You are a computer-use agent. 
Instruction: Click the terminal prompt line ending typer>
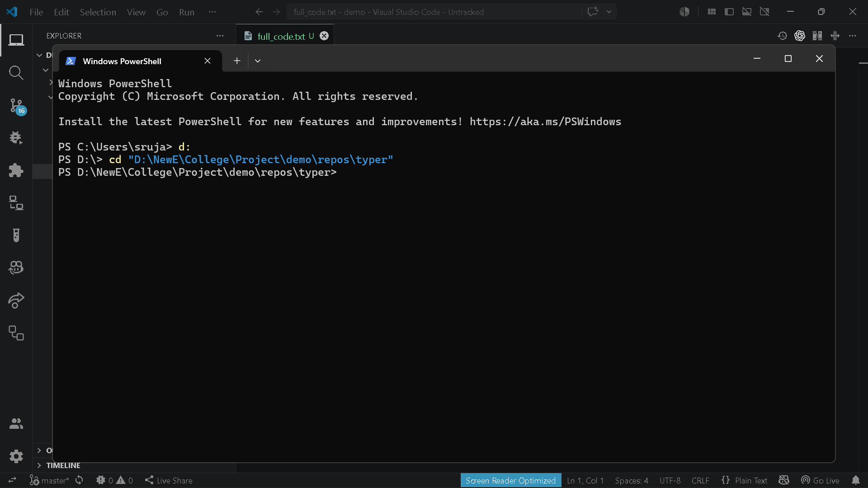click(x=198, y=172)
